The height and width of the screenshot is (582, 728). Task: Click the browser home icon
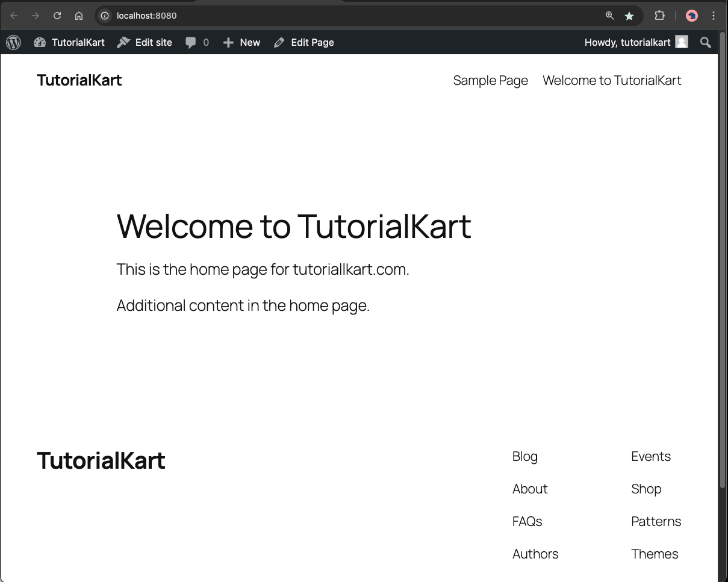pos(79,16)
